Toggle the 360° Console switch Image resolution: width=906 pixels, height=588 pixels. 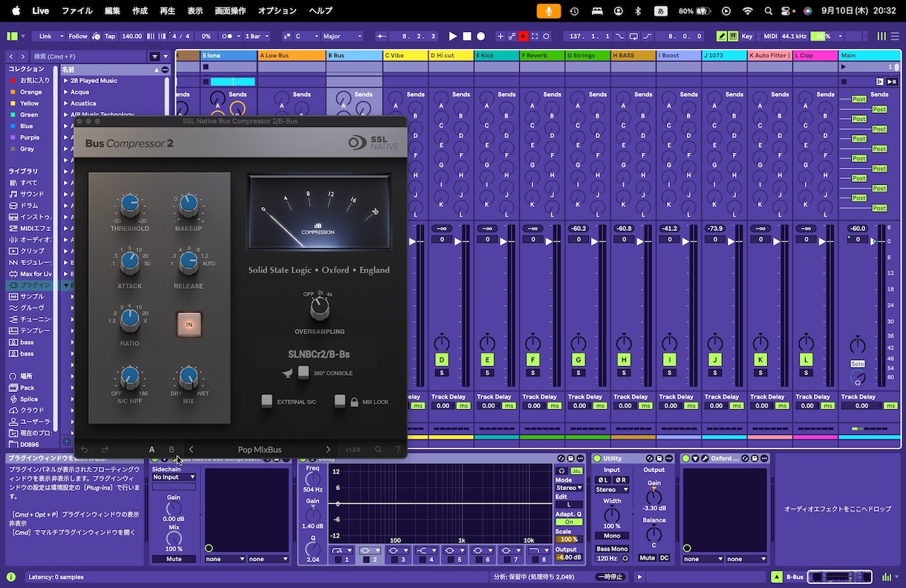[303, 373]
